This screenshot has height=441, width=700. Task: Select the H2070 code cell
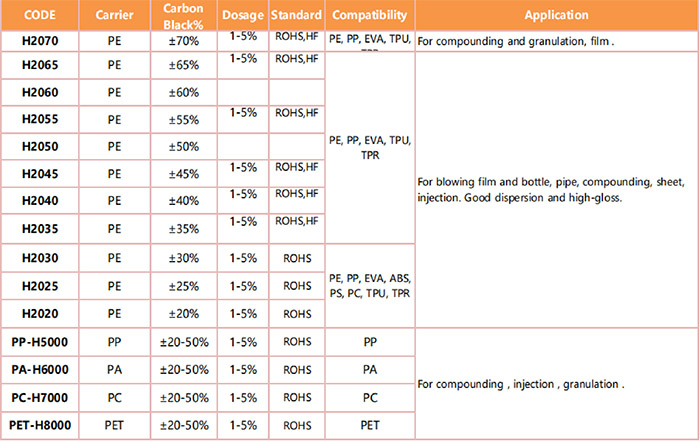pos(40,41)
